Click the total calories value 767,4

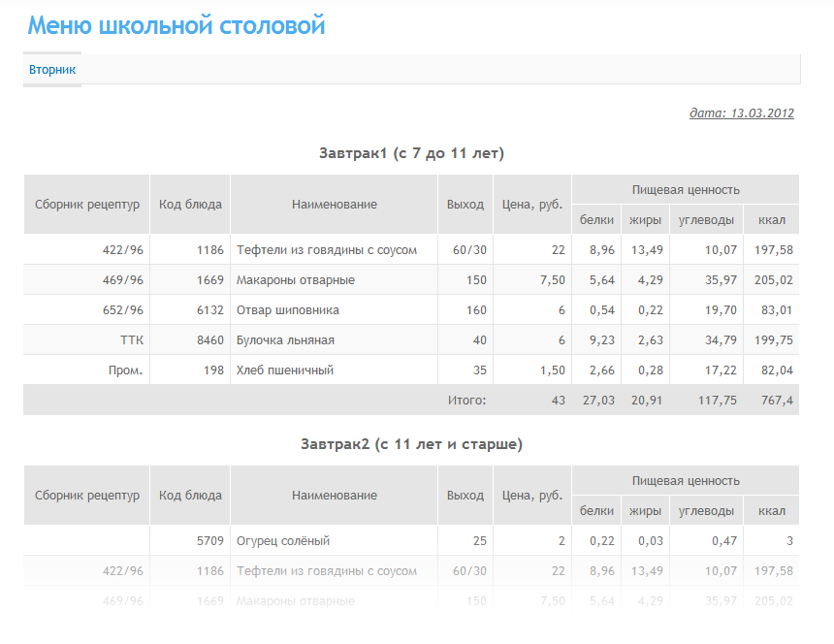pos(775,401)
